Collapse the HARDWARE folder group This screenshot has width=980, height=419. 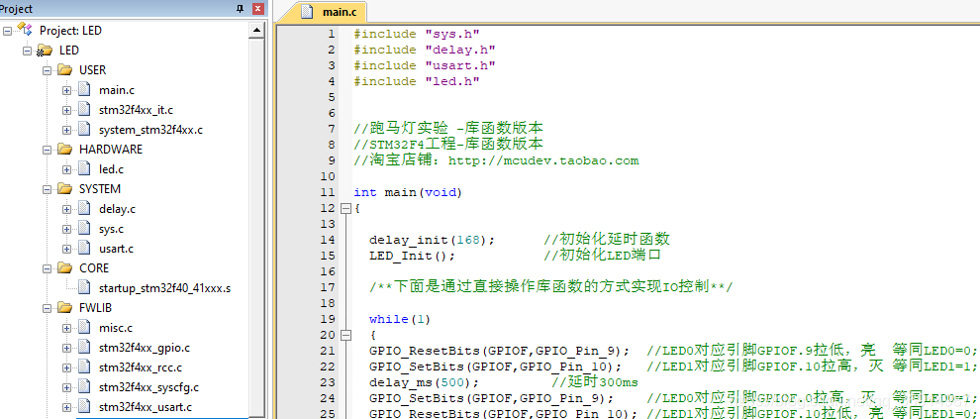pos(47,150)
